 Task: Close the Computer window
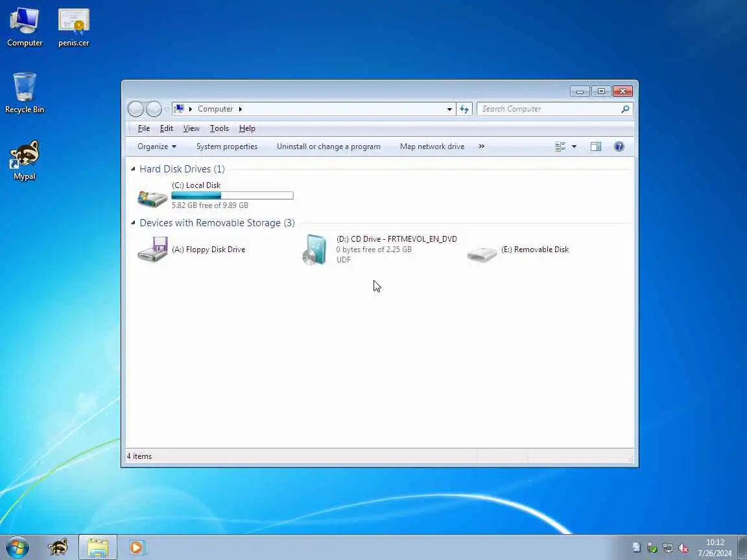(622, 91)
